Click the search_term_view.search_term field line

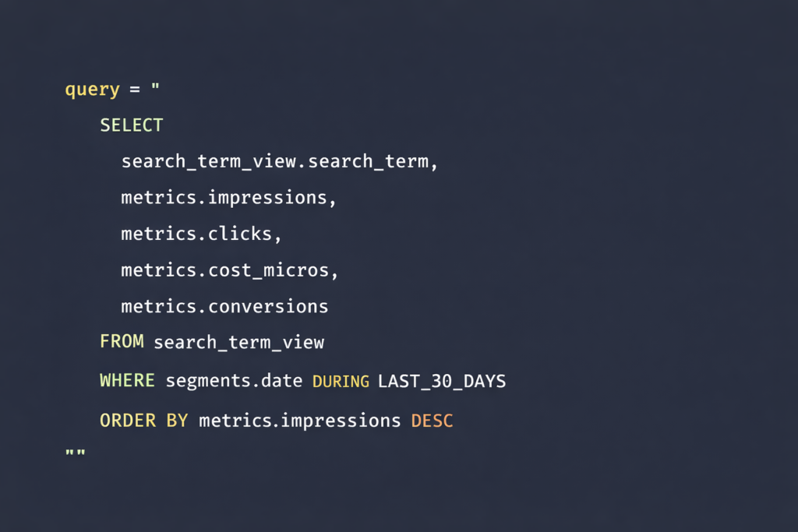coord(280,162)
